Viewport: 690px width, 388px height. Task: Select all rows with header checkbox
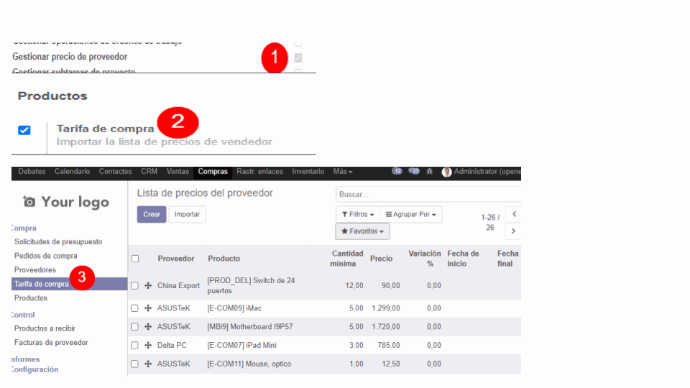[x=135, y=259]
